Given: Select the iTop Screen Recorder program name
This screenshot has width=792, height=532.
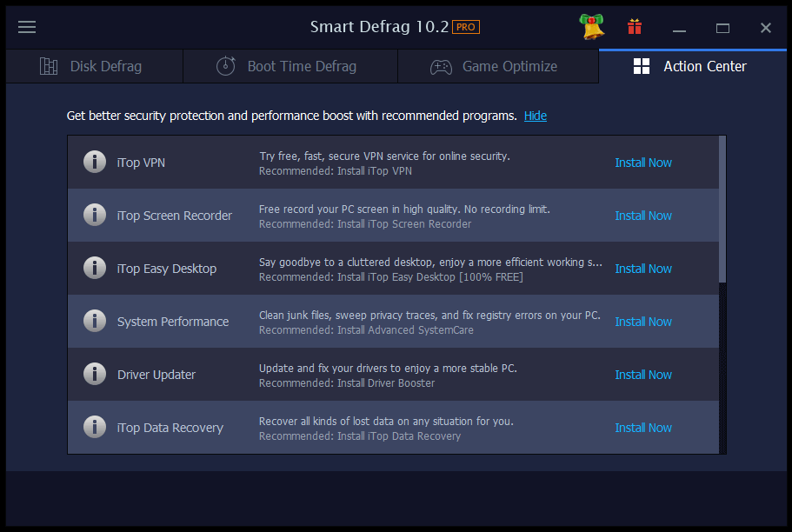Looking at the screenshot, I should pyautogui.click(x=174, y=216).
